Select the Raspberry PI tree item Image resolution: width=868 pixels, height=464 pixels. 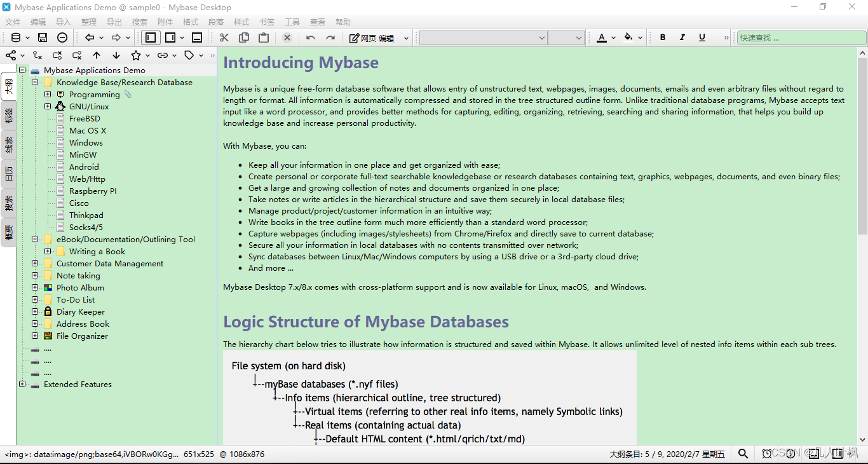(x=93, y=191)
